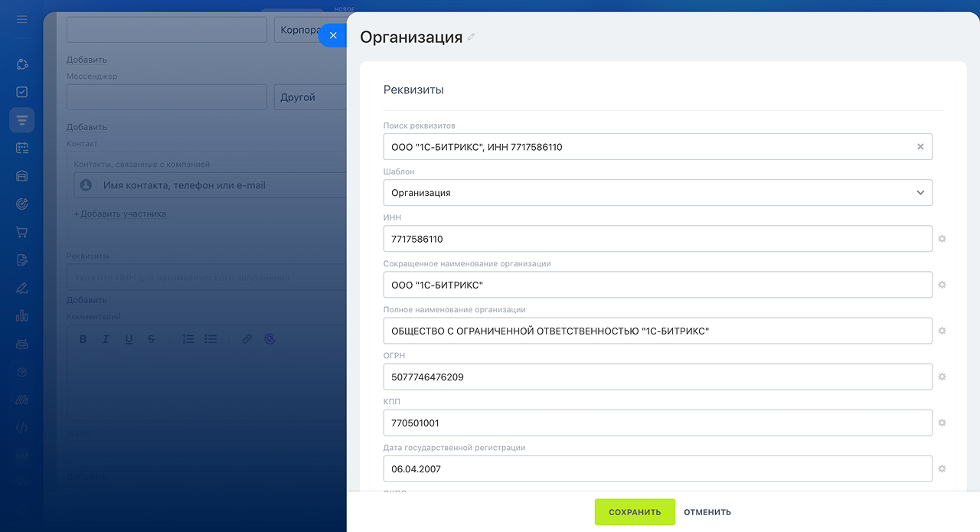Open the warehouse inventory icon in sidebar

click(21, 176)
